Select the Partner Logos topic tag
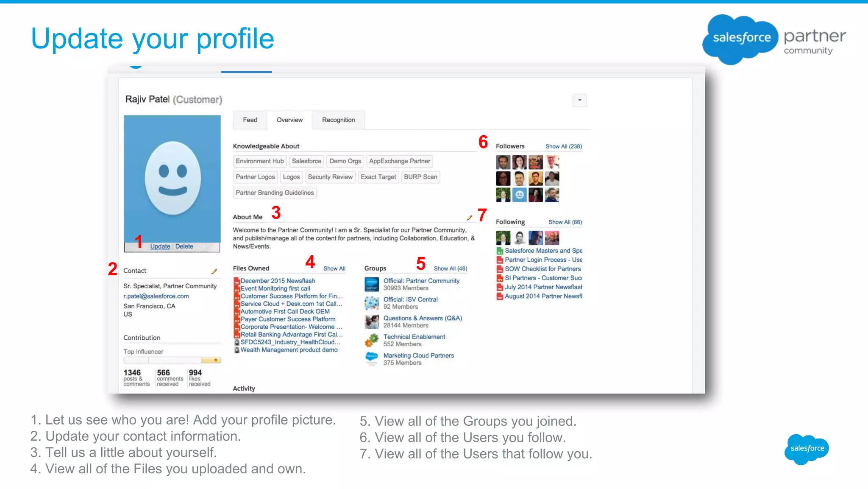Viewport: 868px width, 489px height. point(255,177)
